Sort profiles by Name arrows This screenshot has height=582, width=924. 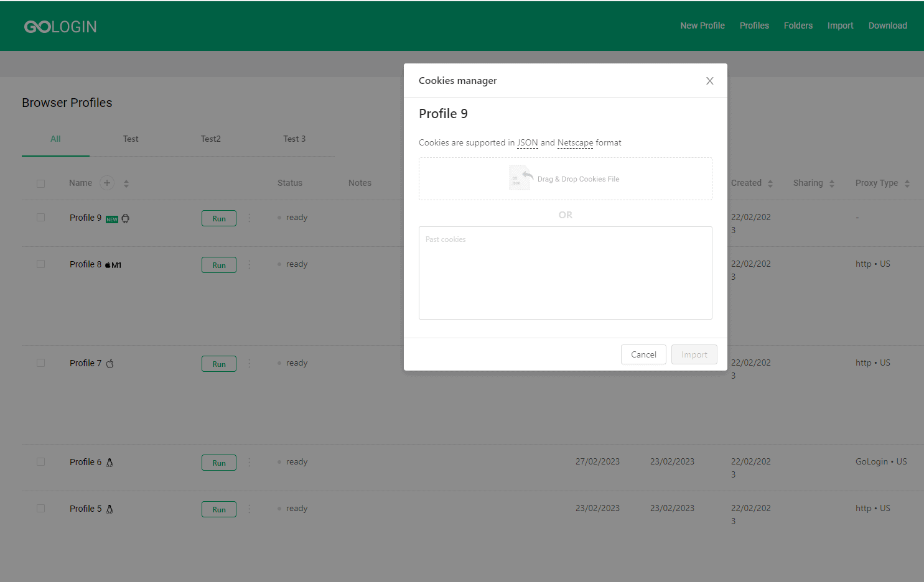coord(126,183)
